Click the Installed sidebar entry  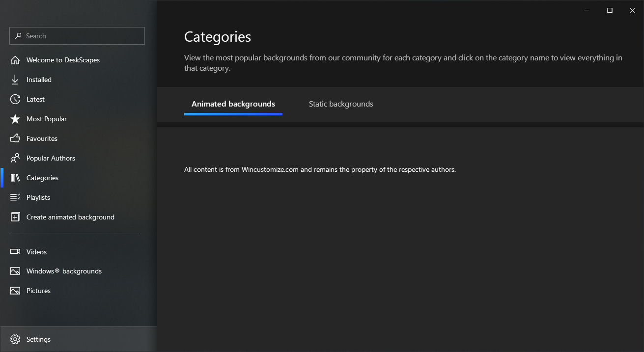(x=39, y=80)
